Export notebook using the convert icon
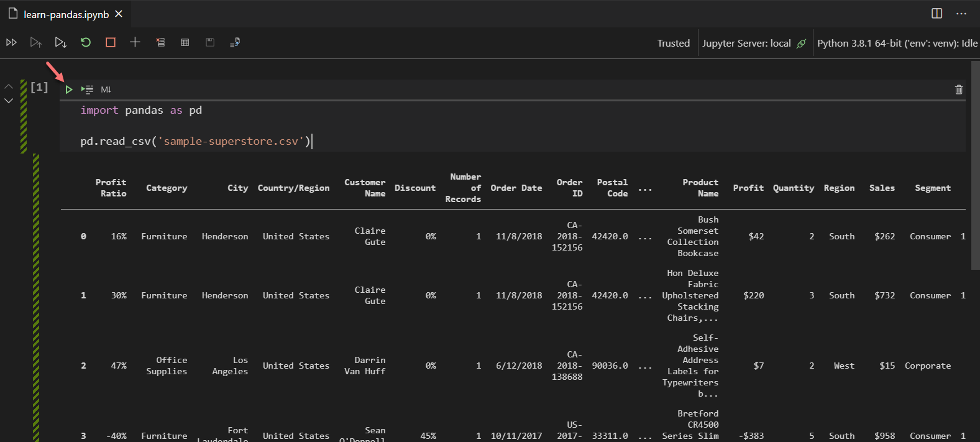The image size is (980, 442). pos(235,42)
